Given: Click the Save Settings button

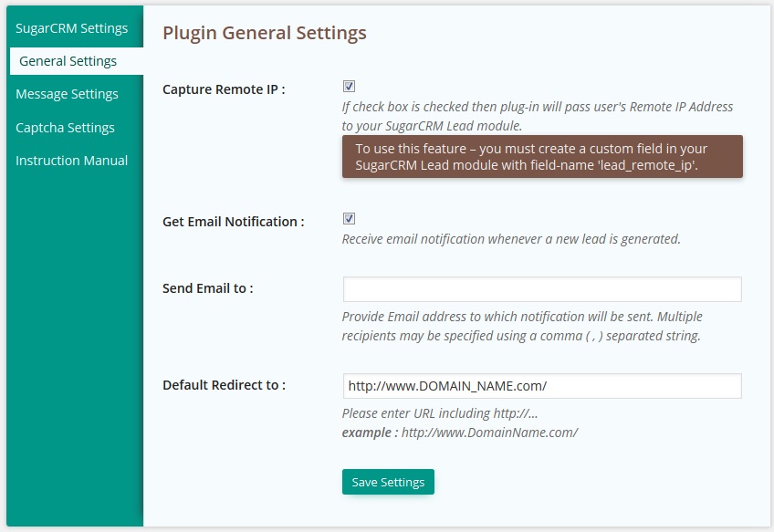Looking at the screenshot, I should pos(388,482).
